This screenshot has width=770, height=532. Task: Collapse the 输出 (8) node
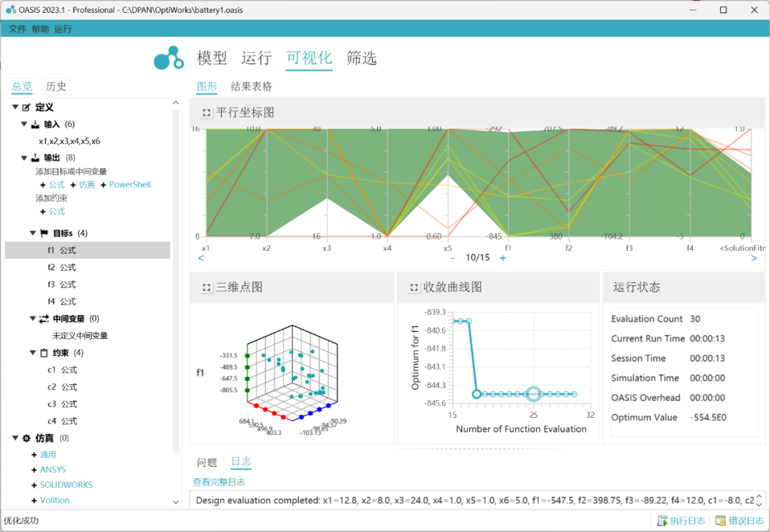coord(24,158)
